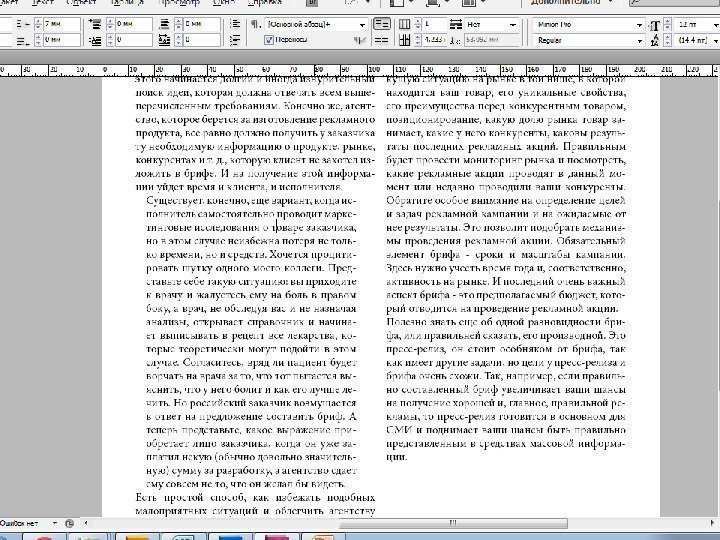
Task: Open the Дополнительно workspace switcher
Action: 571,2
